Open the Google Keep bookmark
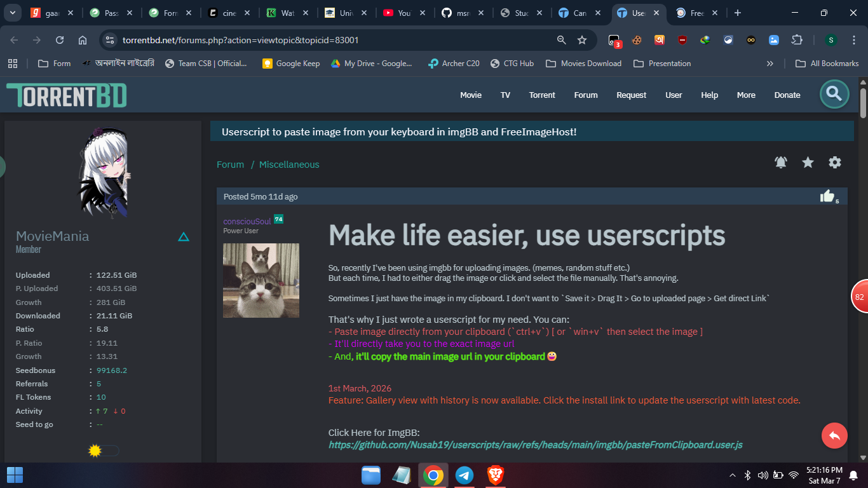The width and height of the screenshot is (868, 488). [x=291, y=64]
